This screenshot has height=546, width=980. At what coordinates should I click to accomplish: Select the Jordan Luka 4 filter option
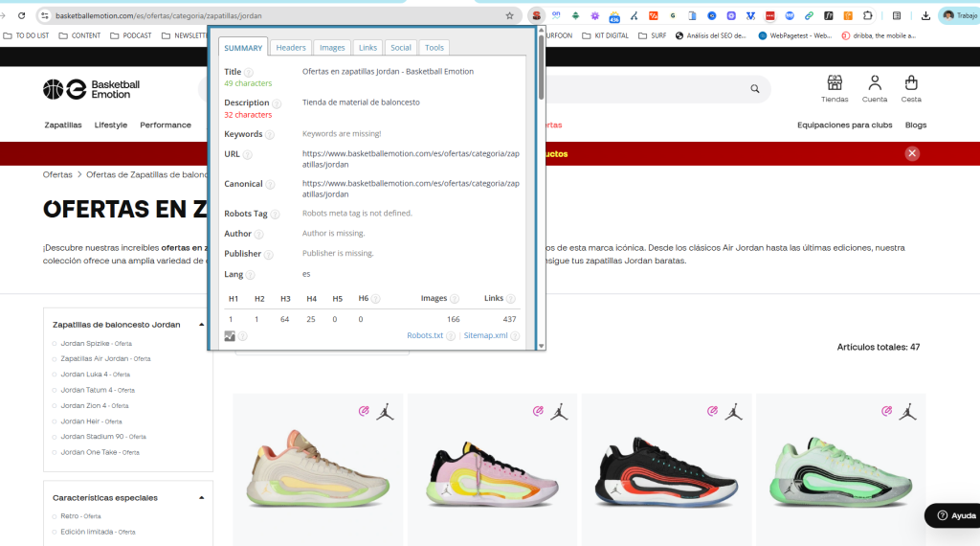click(x=83, y=375)
